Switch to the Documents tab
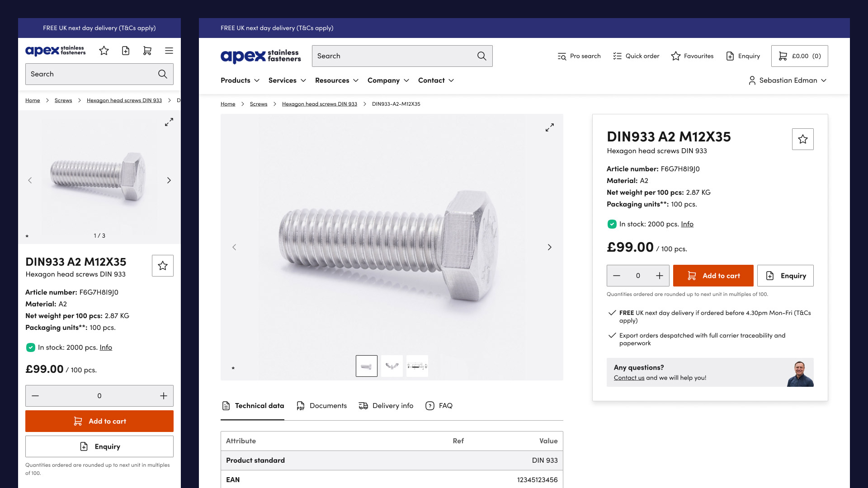 322,406
